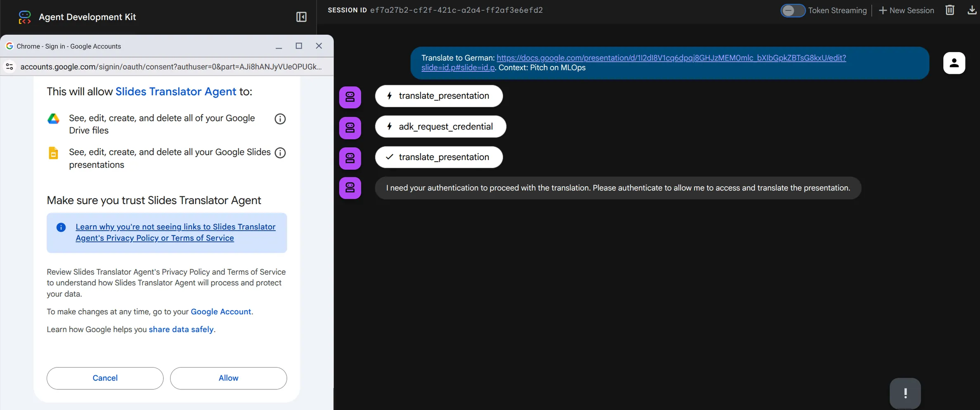The height and width of the screenshot is (410, 980).
Task: Open the exclamation feedback button
Action: point(905,393)
